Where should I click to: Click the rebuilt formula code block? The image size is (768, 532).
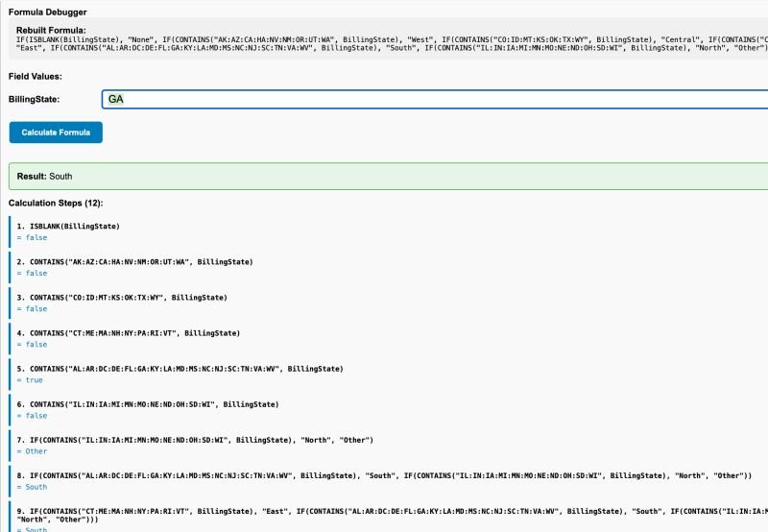(392, 43)
